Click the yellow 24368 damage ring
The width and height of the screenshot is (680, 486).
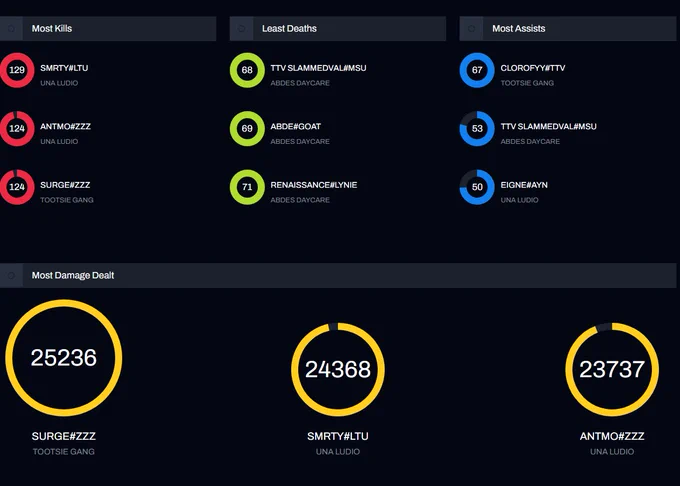[x=338, y=369]
